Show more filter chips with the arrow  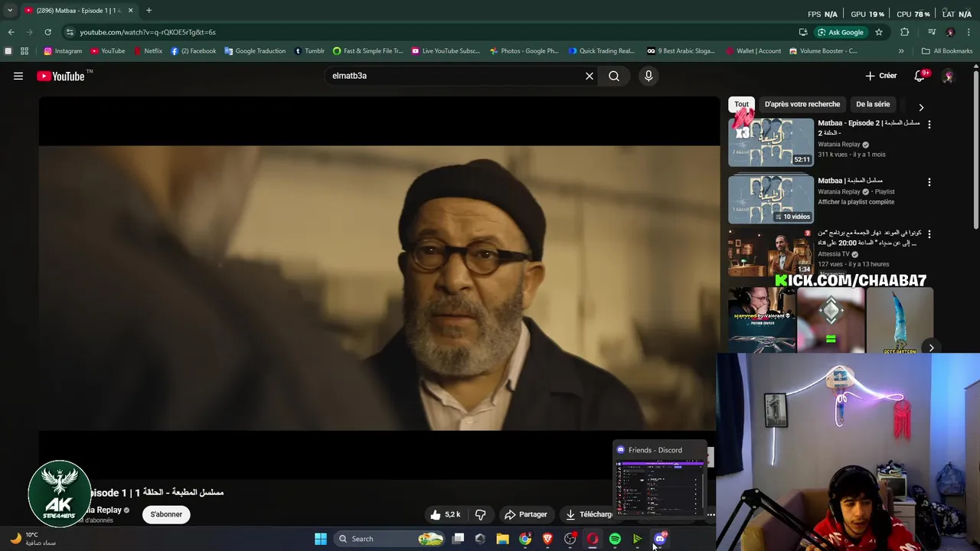coord(921,107)
